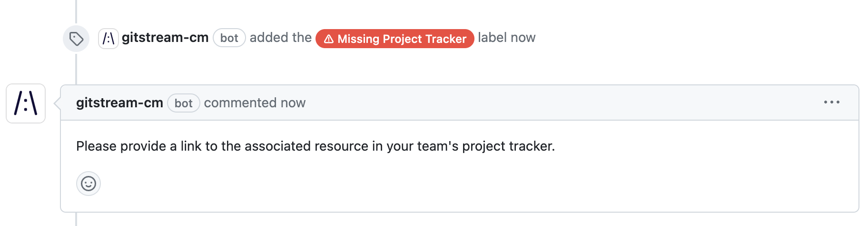Image resolution: width=868 pixels, height=226 pixels.
Task: Click the warning triangle in the red label
Action: [329, 39]
